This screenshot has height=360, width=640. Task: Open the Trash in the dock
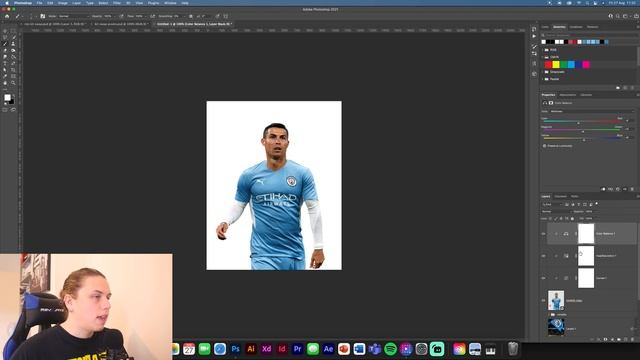pyautogui.click(x=513, y=349)
